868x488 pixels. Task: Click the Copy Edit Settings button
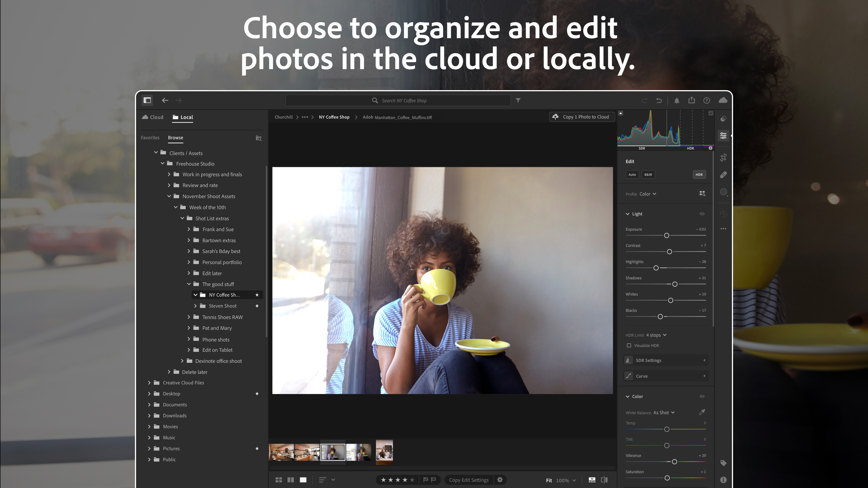[x=468, y=480]
